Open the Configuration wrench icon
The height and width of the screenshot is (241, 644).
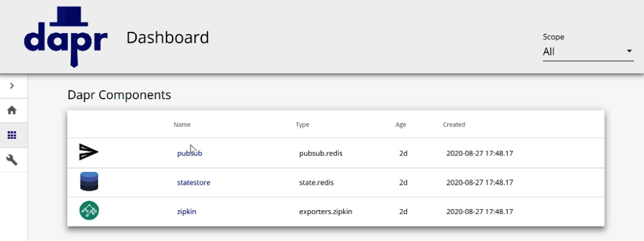12,159
